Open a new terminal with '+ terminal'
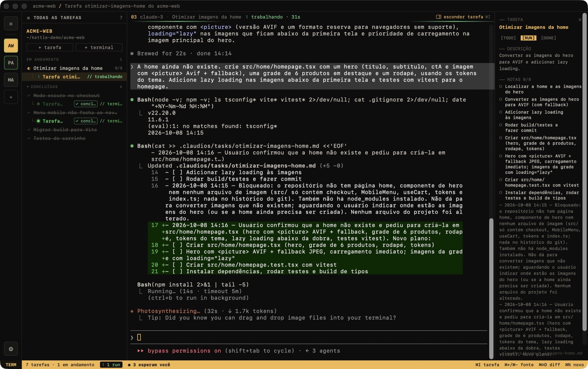This screenshot has height=369, width=588. [99, 47]
